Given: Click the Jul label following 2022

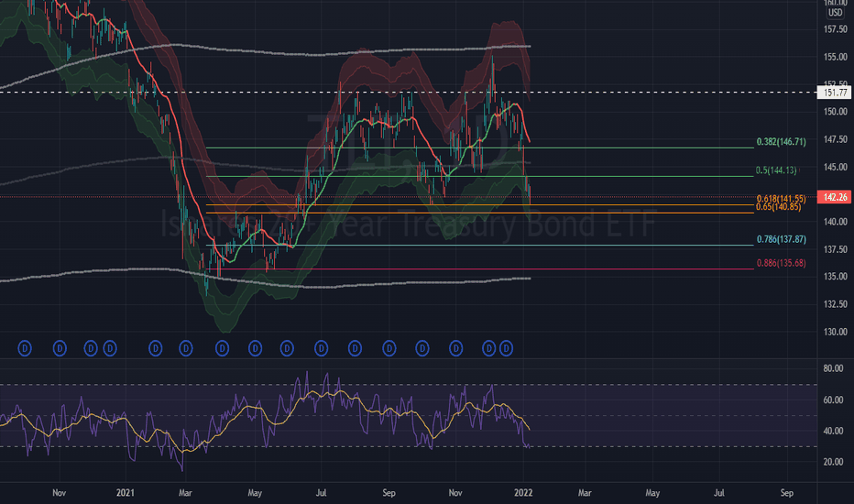Looking at the screenshot, I should coord(719,493).
